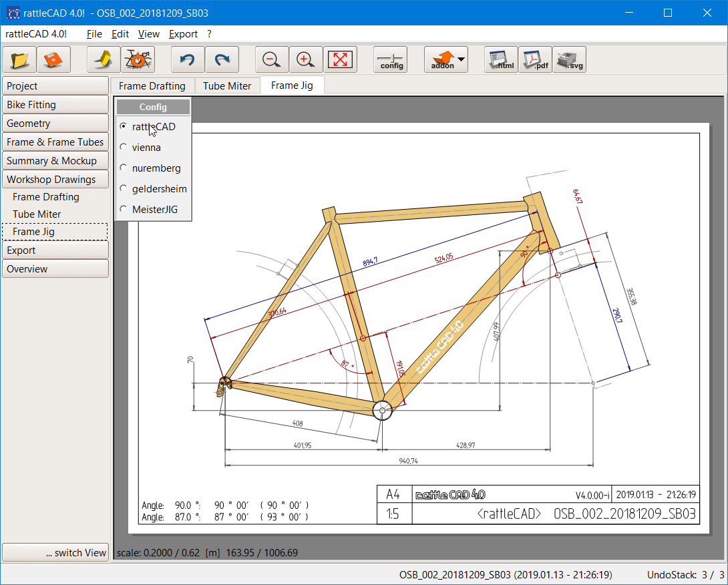Zoom in with the plus magnifier

[306, 59]
